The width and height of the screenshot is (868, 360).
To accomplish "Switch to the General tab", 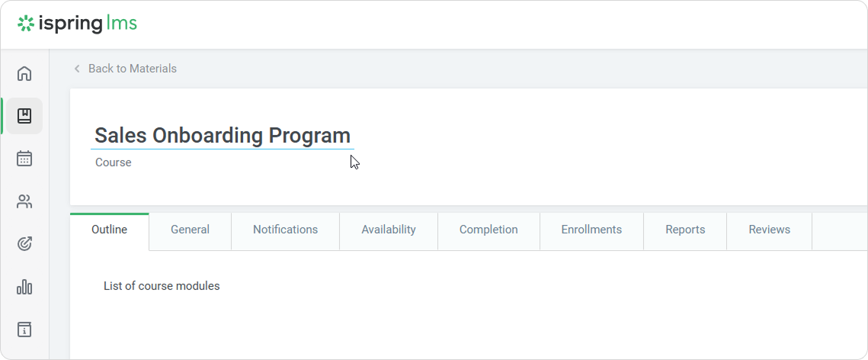I will point(190,230).
